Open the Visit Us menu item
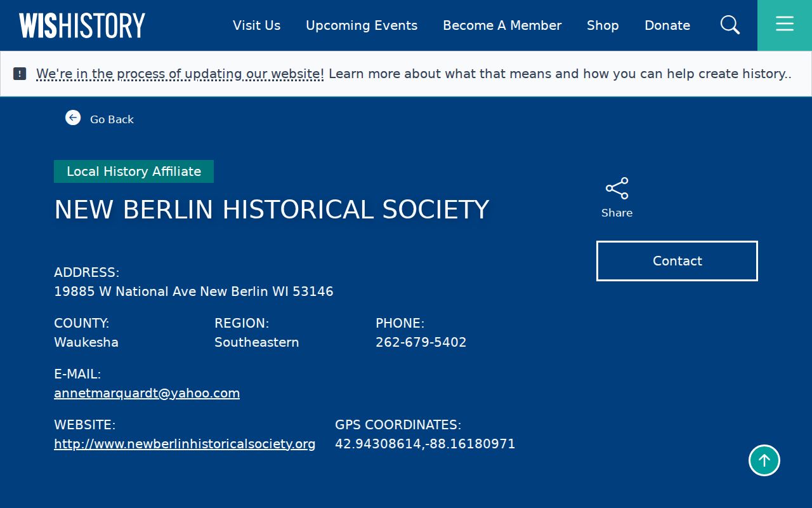The image size is (812, 508). (256, 25)
